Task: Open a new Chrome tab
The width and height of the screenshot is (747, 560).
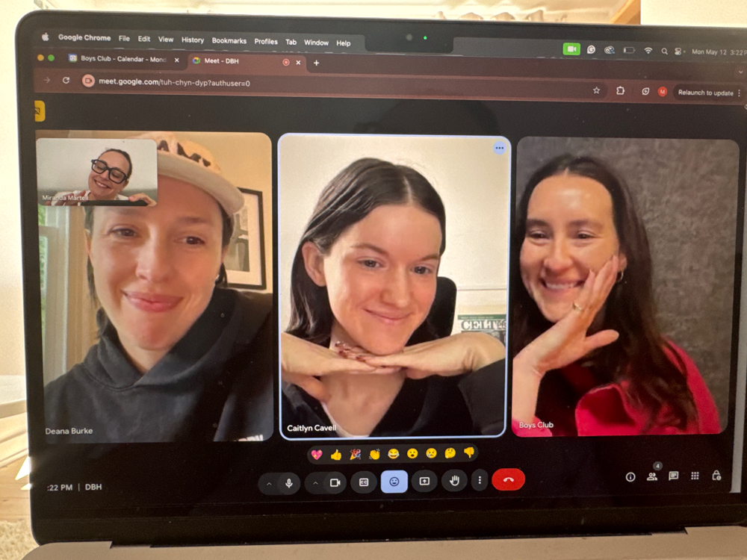Action: tap(316, 63)
